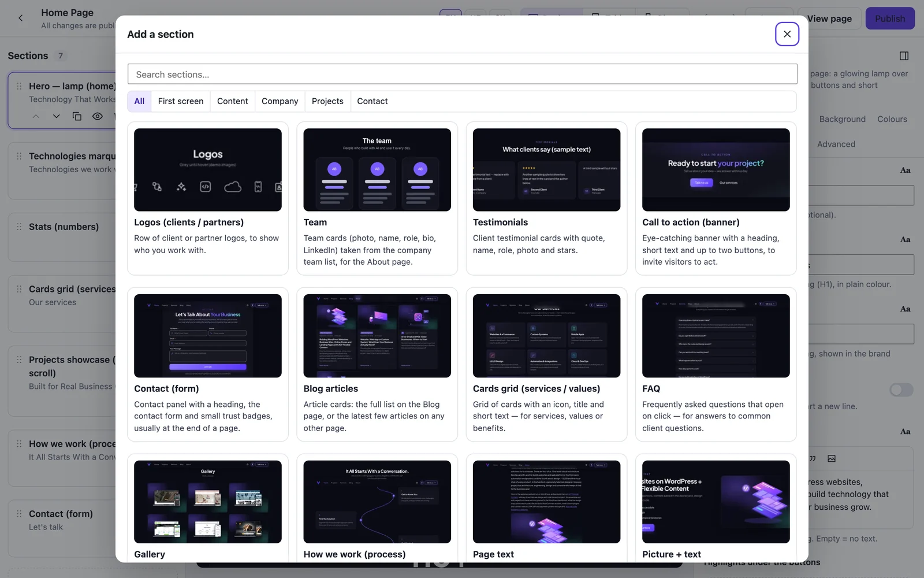Image resolution: width=924 pixels, height=578 pixels.
Task: Add the Picture + text section card
Action: coord(716,509)
